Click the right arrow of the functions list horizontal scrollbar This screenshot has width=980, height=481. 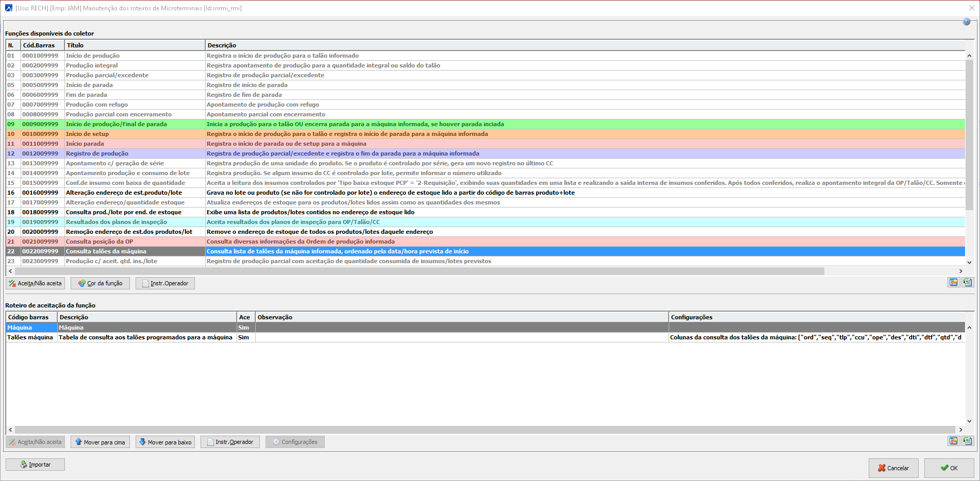pos(961,271)
